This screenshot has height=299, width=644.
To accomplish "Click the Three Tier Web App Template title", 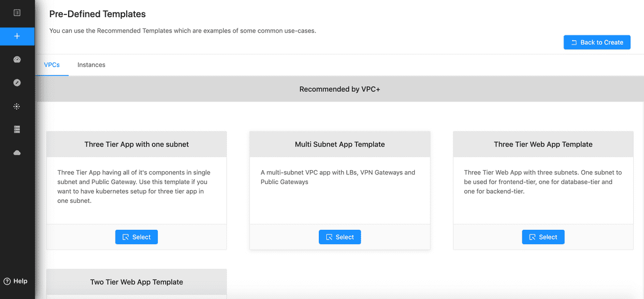I will [543, 144].
